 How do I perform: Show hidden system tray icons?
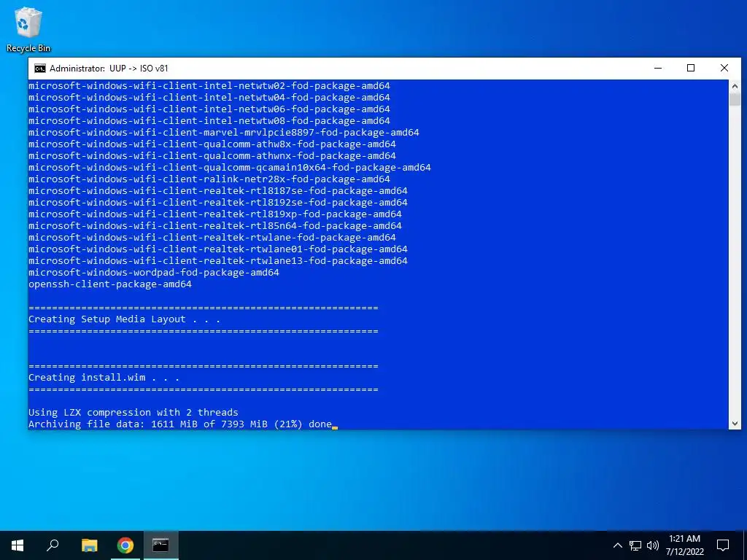point(617,545)
